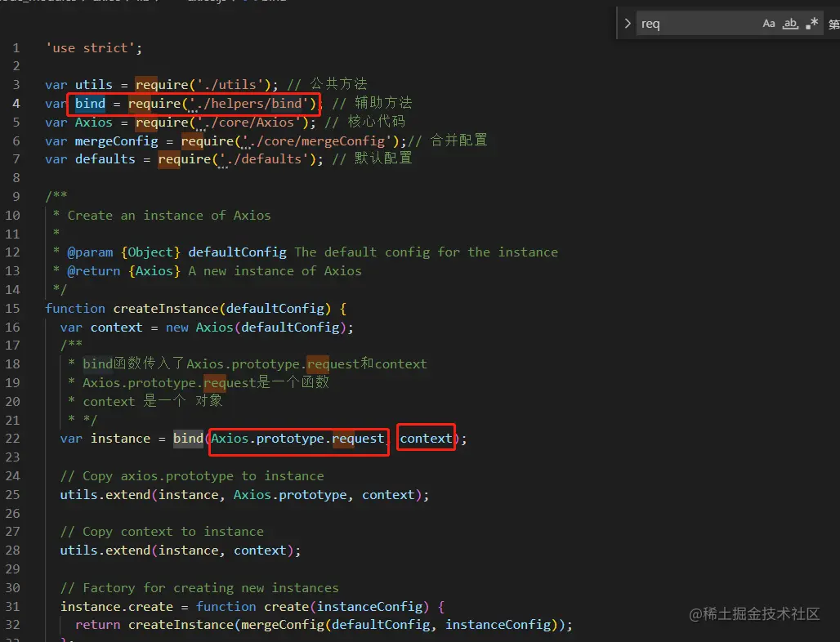
Task: Toggle Use Regular Expression (.*) in find widget
Action: 811,24
